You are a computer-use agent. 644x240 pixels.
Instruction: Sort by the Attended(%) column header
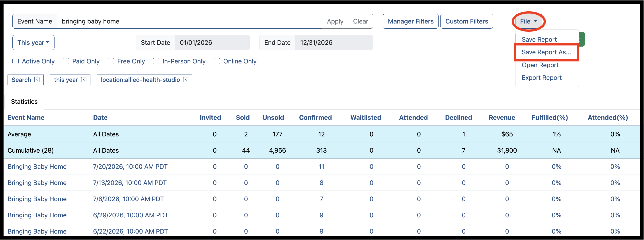pos(608,118)
